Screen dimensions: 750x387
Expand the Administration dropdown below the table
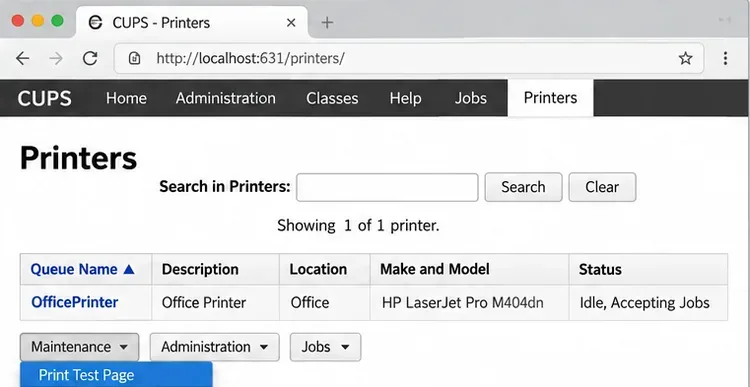(214, 347)
